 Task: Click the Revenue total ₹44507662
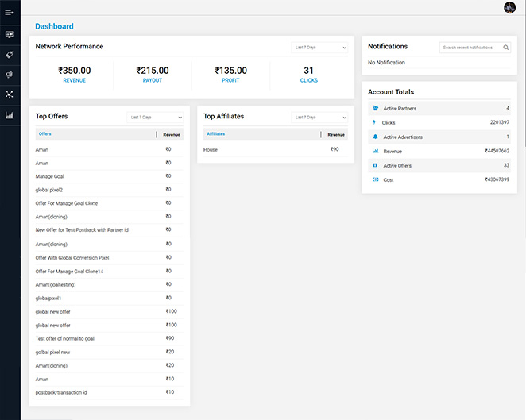point(497,151)
